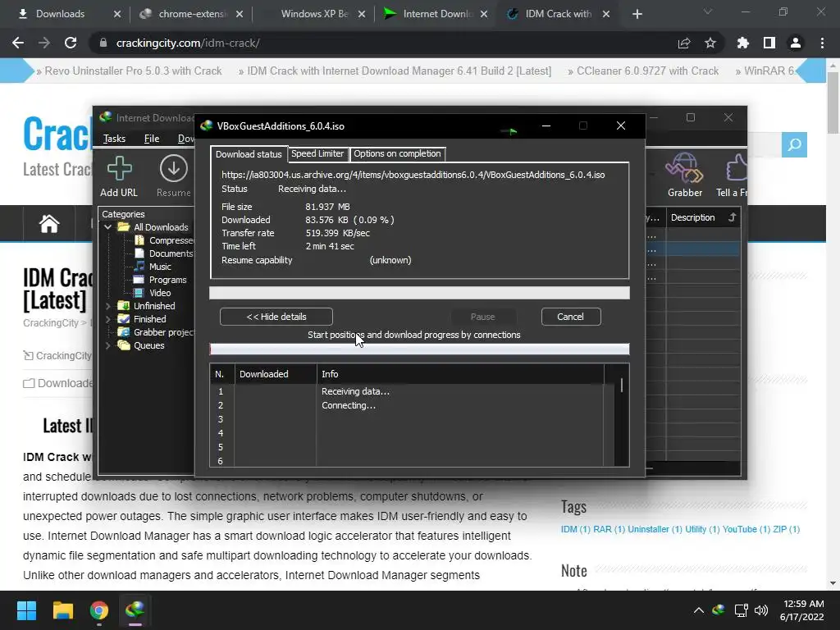Open Chrome's side panel icon
The width and height of the screenshot is (840, 630).
(769, 43)
